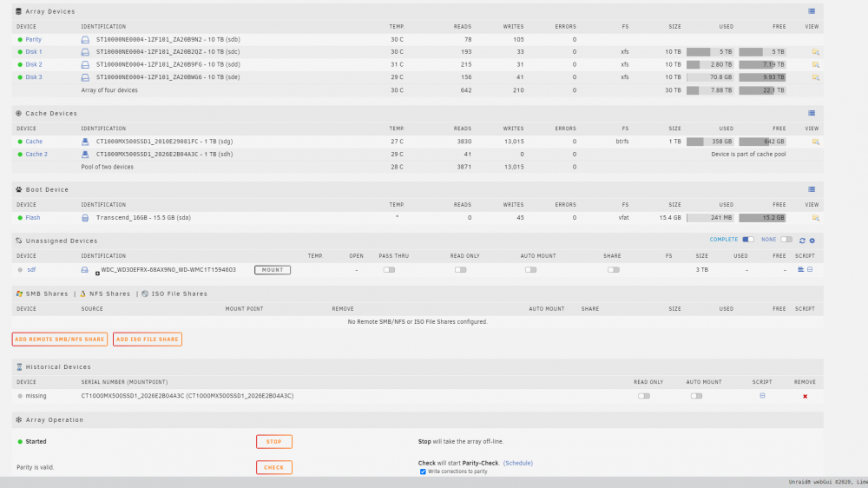Toggle Pass Thru for sdf

(x=389, y=270)
